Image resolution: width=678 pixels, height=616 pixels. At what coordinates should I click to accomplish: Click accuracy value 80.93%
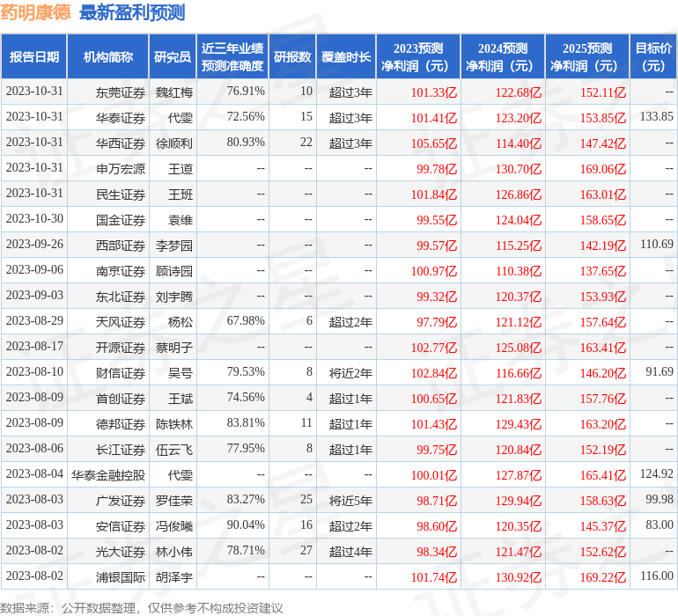coord(246,143)
